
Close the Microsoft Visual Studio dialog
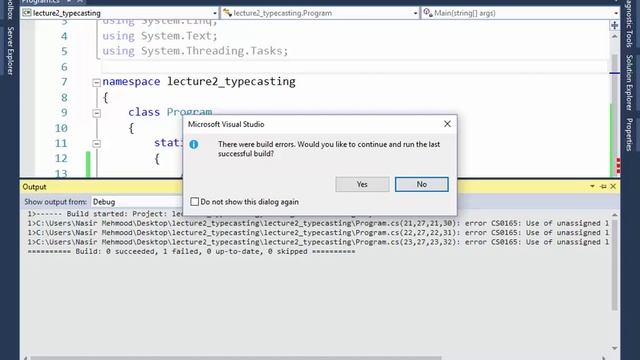(x=447, y=124)
